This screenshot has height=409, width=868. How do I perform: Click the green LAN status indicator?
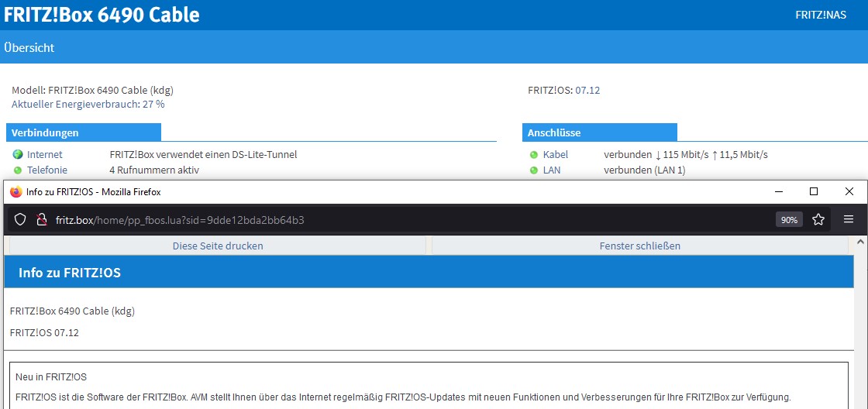click(x=534, y=170)
